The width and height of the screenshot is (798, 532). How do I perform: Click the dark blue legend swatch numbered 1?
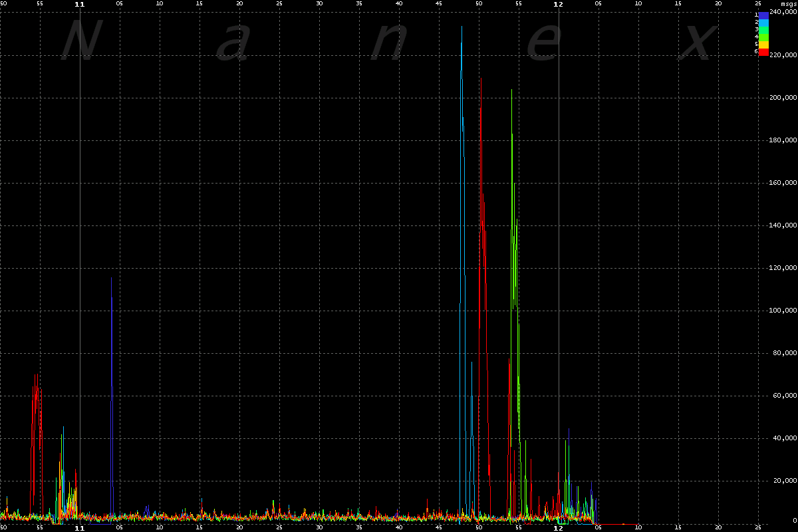point(764,15)
